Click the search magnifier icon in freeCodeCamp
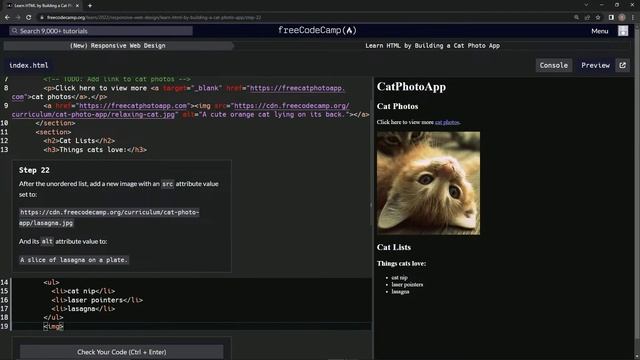Image resolution: width=640 pixels, height=360 pixels. (15, 31)
